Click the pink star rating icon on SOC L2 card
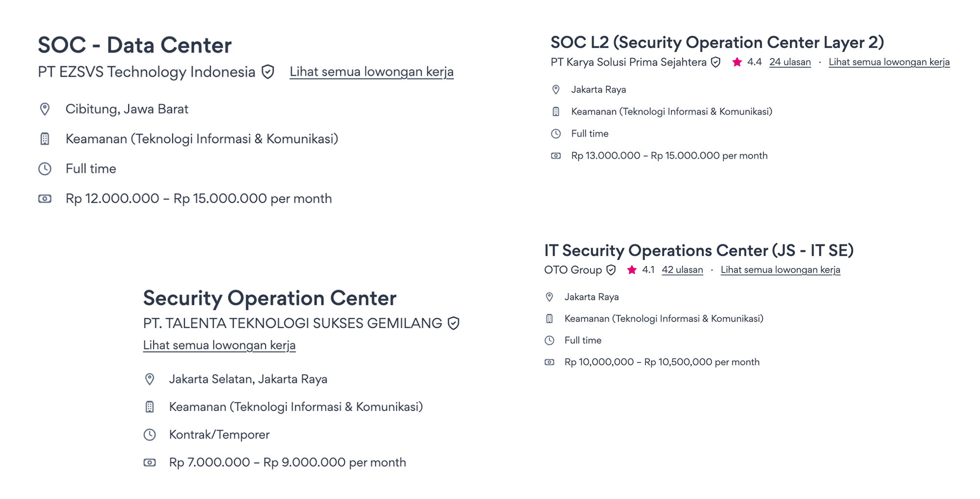The width and height of the screenshot is (980, 499). [x=737, y=62]
